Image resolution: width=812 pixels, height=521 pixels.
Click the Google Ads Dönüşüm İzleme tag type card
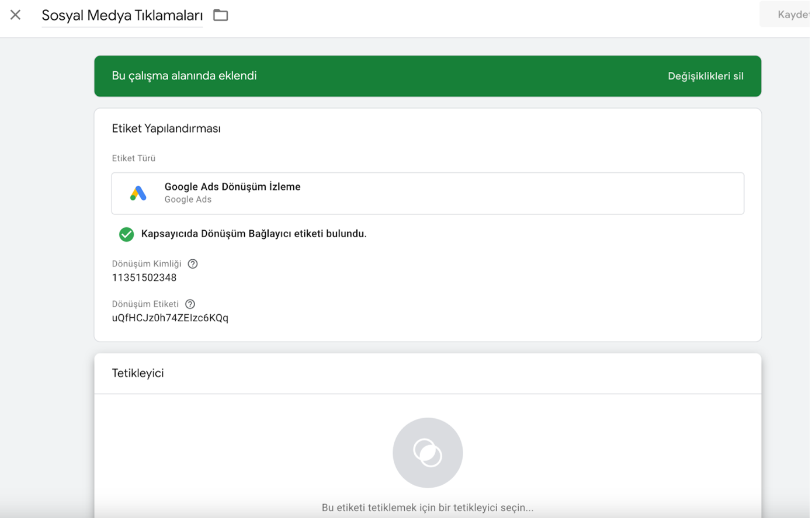428,193
